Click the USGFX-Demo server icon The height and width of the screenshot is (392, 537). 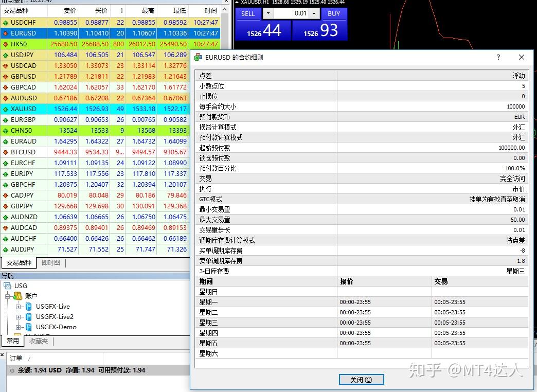pos(29,327)
